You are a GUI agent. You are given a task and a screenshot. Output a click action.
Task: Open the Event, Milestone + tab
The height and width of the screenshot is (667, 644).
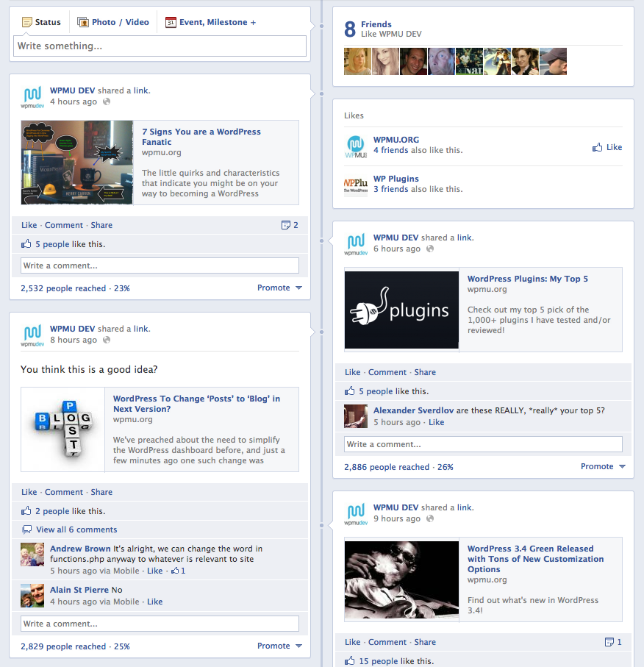[210, 22]
